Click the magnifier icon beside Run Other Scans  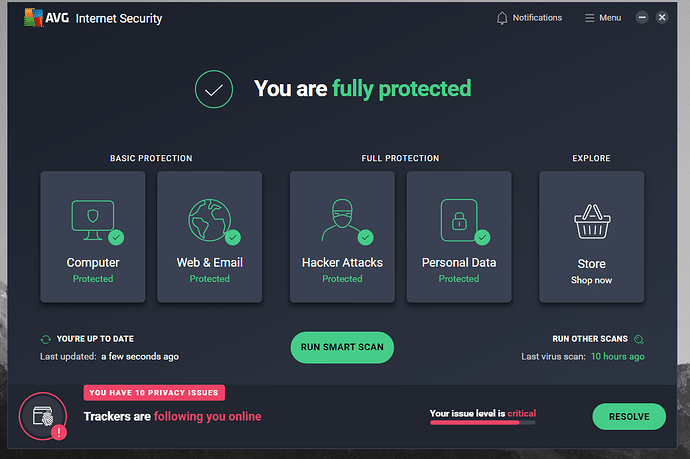pos(639,339)
